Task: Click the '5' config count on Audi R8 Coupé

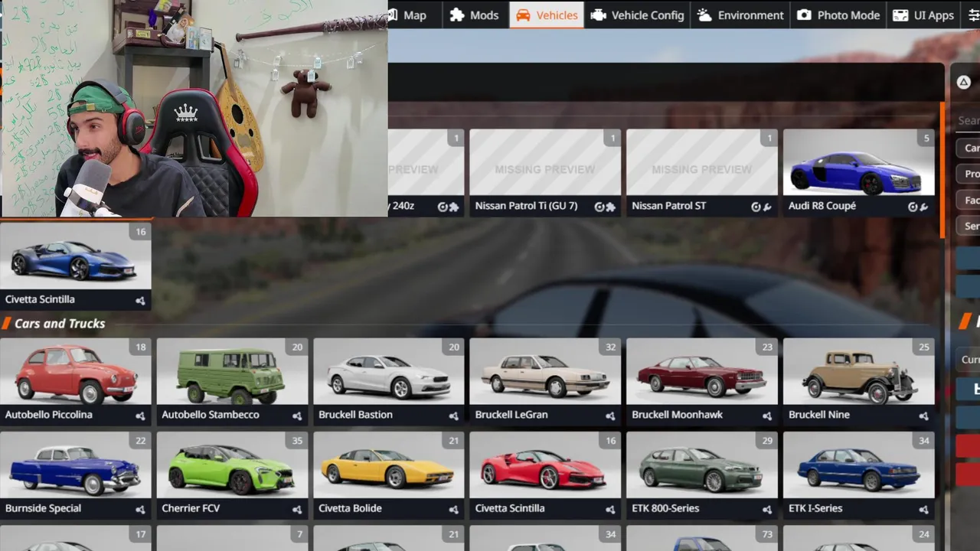Action: click(926, 139)
